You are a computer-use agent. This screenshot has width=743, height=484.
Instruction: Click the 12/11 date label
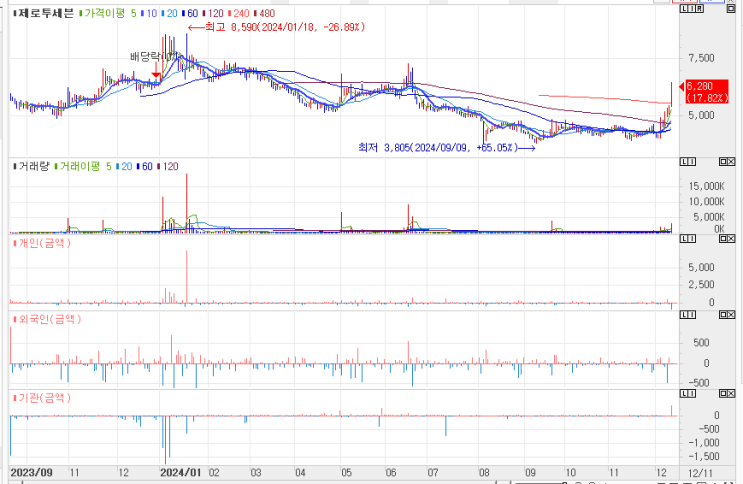(700, 473)
